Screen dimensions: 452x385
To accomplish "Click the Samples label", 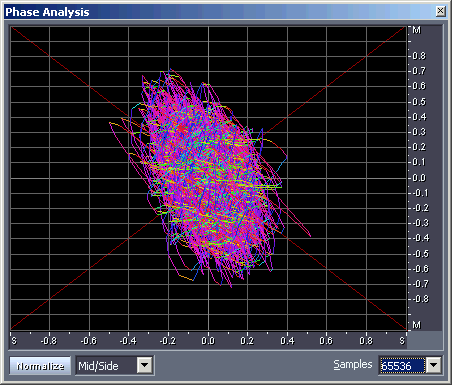I will 353,364.
